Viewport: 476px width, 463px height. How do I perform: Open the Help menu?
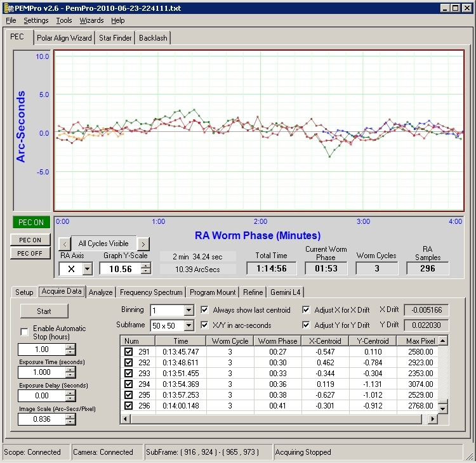coord(118,20)
